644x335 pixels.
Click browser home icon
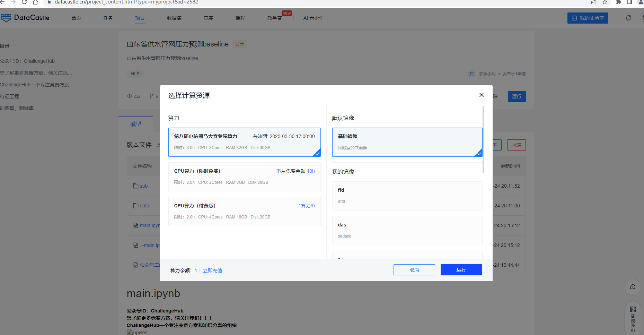[x=35, y=2]
